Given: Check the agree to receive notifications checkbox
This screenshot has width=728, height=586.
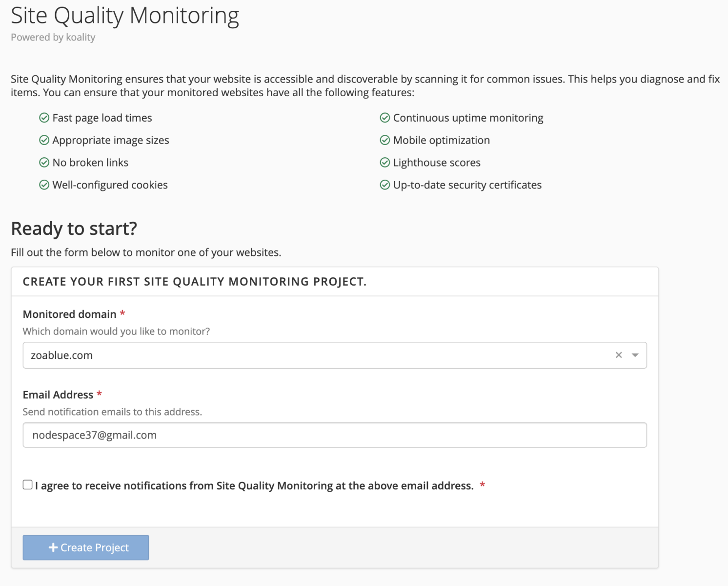Looking at the screenshot, I should [28, 484].
